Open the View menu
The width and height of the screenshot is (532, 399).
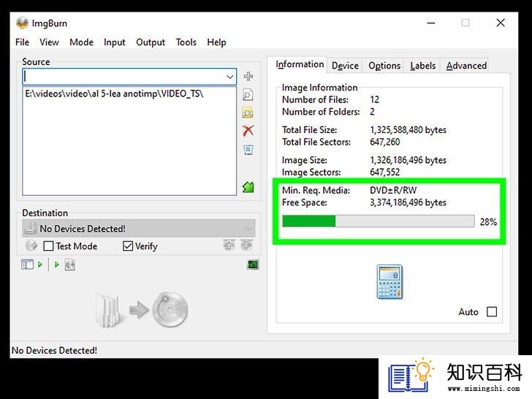[49, 42]
